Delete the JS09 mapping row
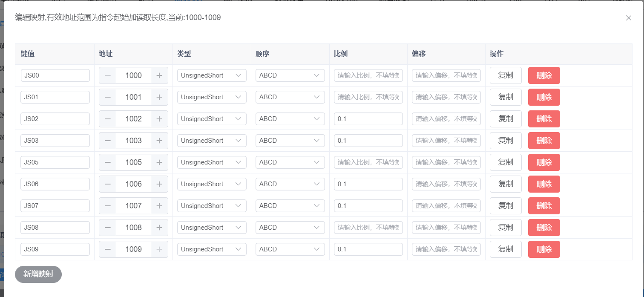Viewport: 644px width, 297px height. tap(544, 249)
